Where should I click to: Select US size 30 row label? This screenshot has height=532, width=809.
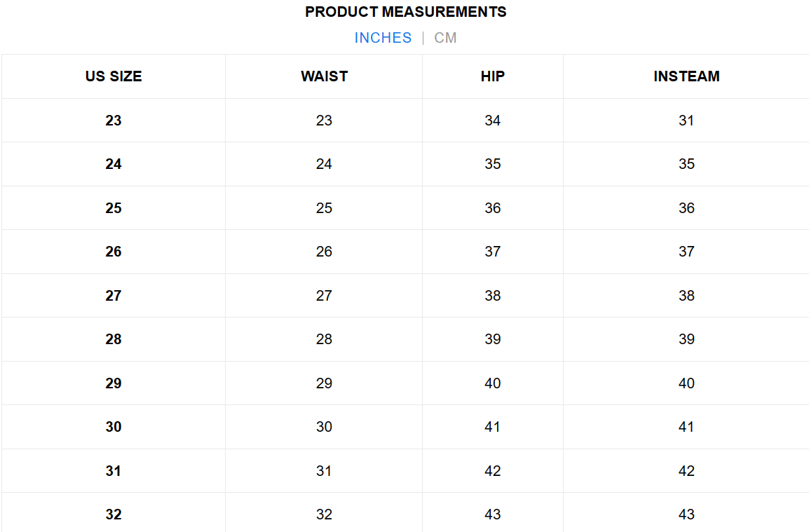click(114, 427)
